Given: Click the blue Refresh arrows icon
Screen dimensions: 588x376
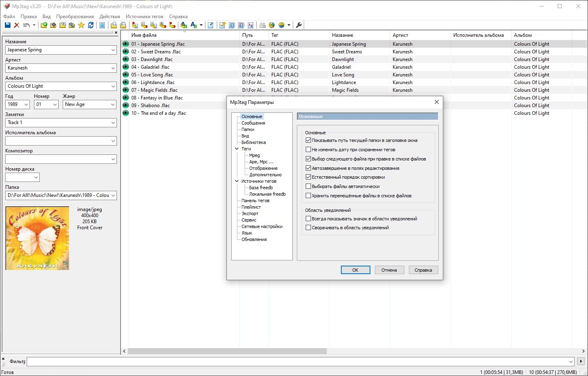Looking at the screenshot, I should tap(91, 25).
